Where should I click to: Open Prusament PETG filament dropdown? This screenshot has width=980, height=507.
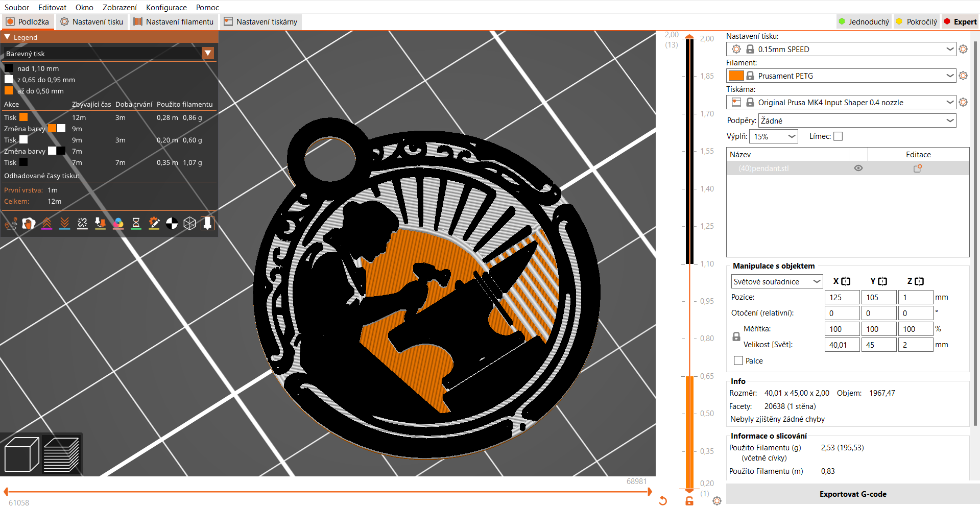coord(841,76)
